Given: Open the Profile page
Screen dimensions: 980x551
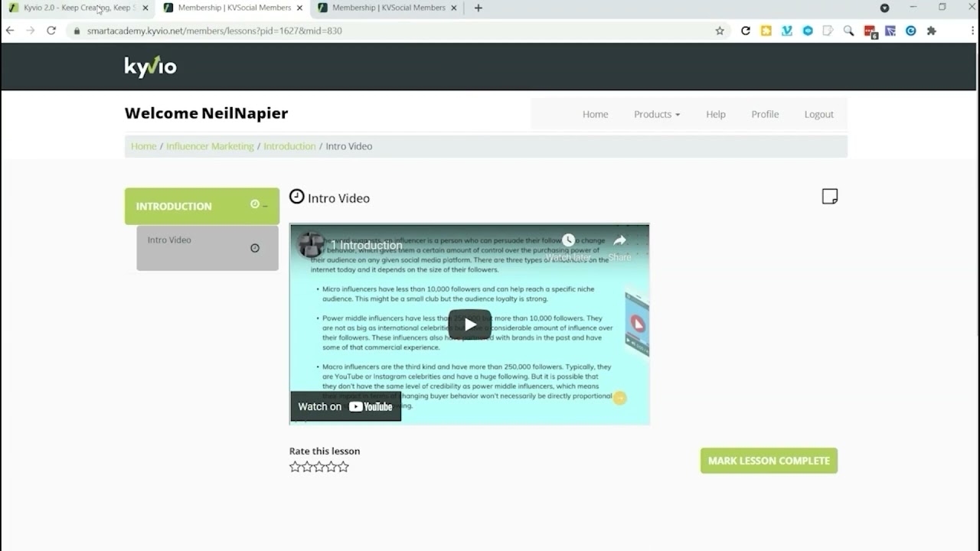Looking at the screenshot, I should [765, 114].
